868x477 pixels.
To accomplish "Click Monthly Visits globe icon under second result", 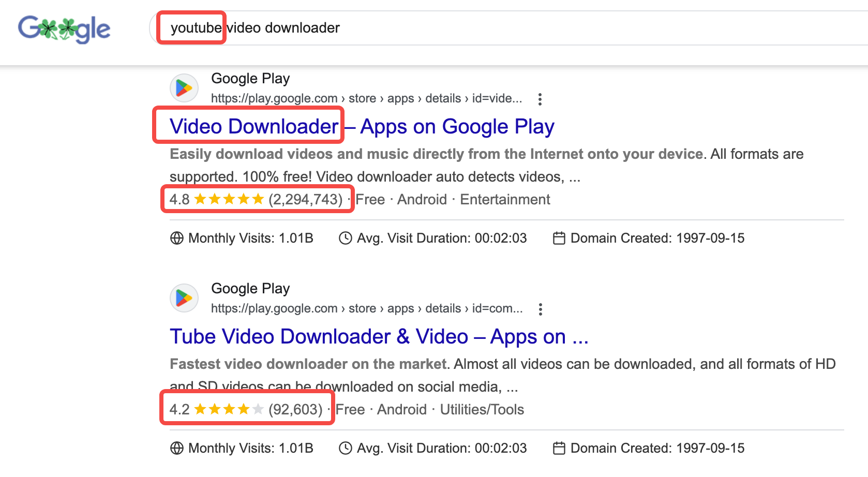I will (x=177, y=448).
